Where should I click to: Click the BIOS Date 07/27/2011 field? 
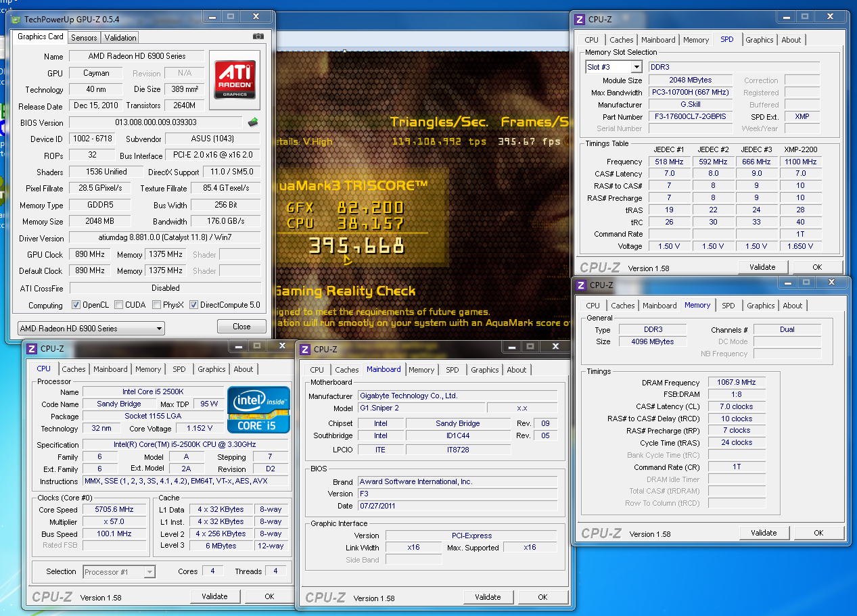click(x=457, y=506)
